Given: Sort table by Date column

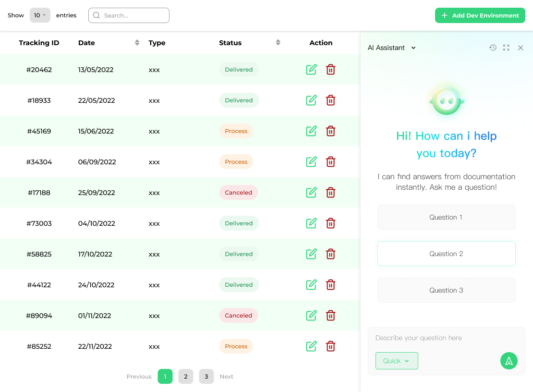Looking at the screenshot, I should coord(137,43).
